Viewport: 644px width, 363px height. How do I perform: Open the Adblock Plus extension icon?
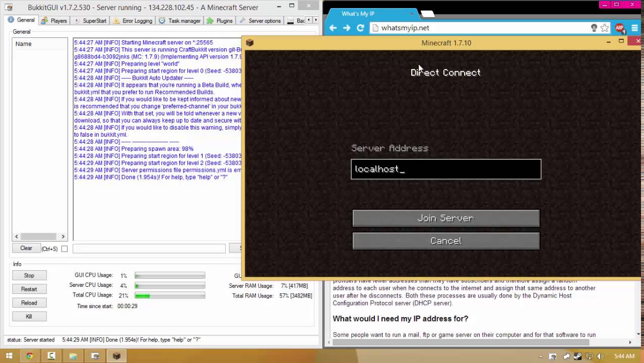[x=620, y=28]
